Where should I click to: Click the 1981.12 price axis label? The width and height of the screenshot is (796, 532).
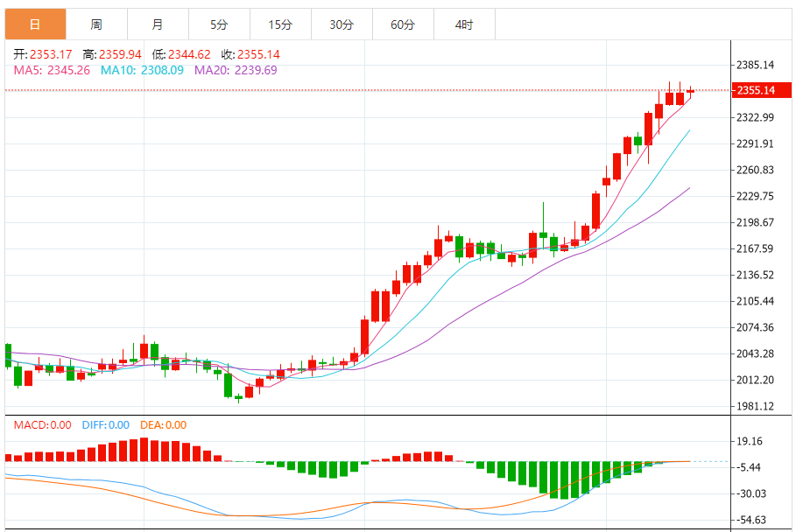[x=756, y=406]
